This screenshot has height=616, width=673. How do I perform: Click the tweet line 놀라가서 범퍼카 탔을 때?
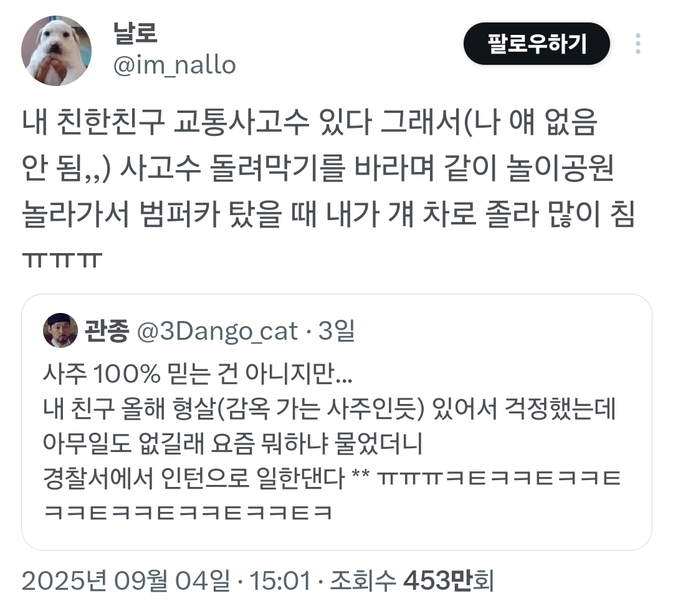328,213
